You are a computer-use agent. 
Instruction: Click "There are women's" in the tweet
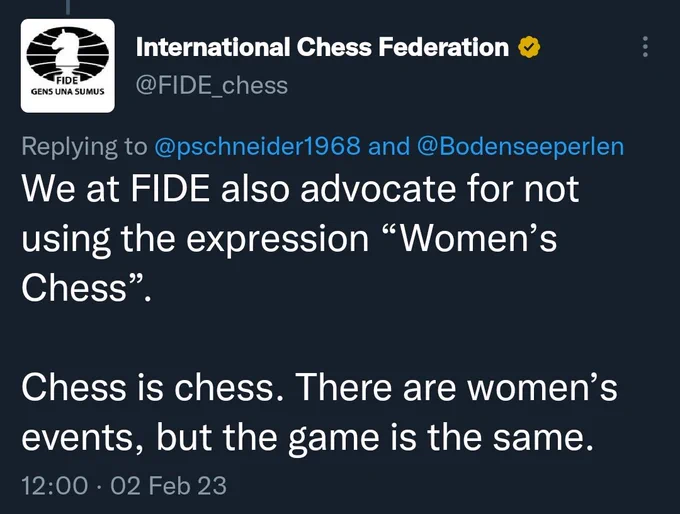(x=456, y=387)
